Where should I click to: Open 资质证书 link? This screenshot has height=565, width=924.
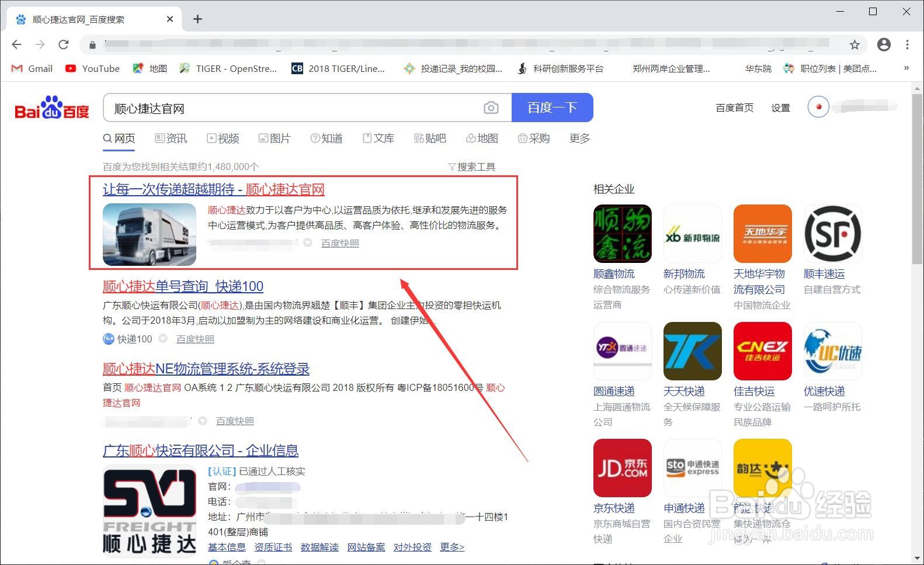point(273,547)
